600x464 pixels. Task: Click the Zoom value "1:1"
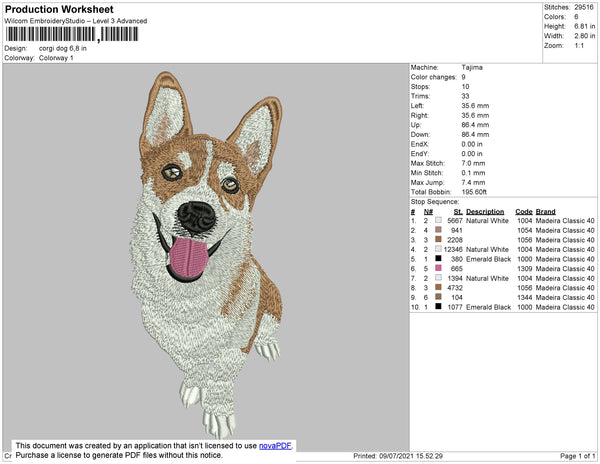tap(579, 46)
